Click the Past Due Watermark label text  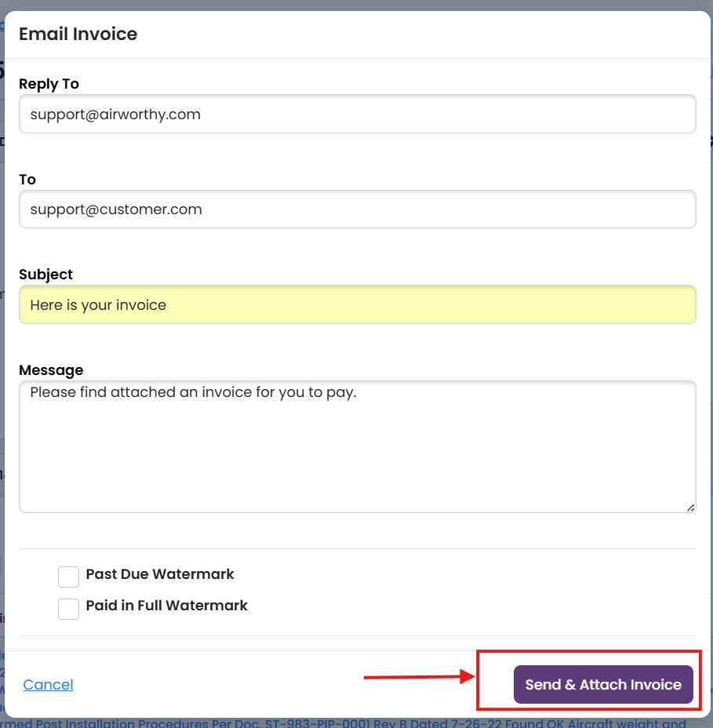click(x=160, y=574)
